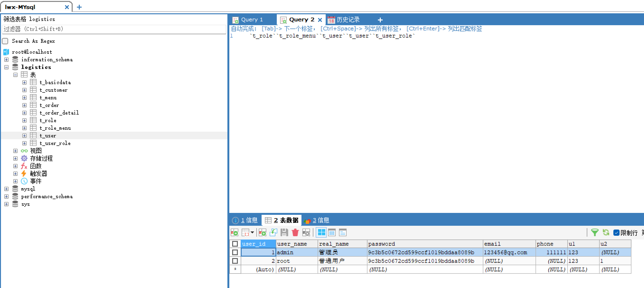
Task: Add a new query tab with plus
Action: point(380,20)
